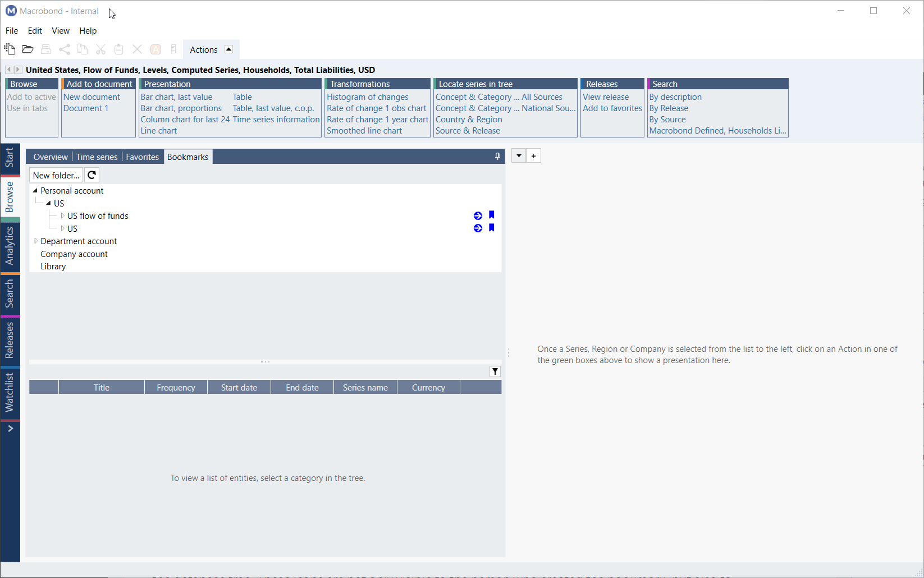924x578 pixels.
Task: Click the Cut scissors toolbar icon
Action: coord(101,49)
